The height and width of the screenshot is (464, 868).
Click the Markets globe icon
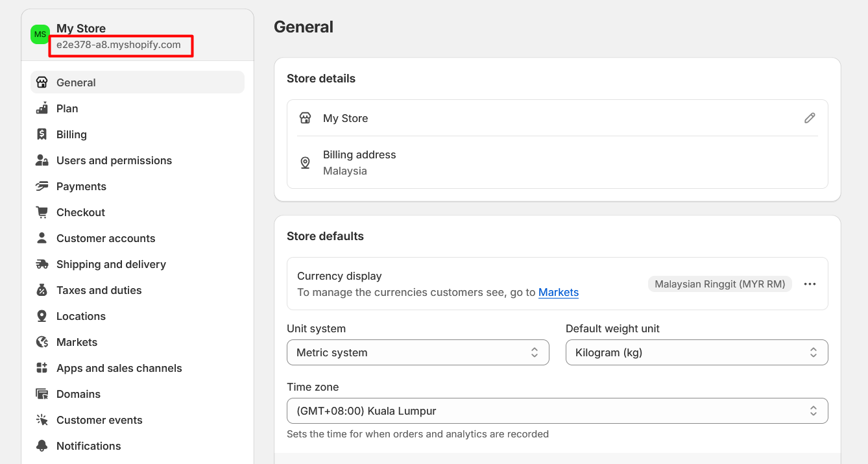pos(42,342)
